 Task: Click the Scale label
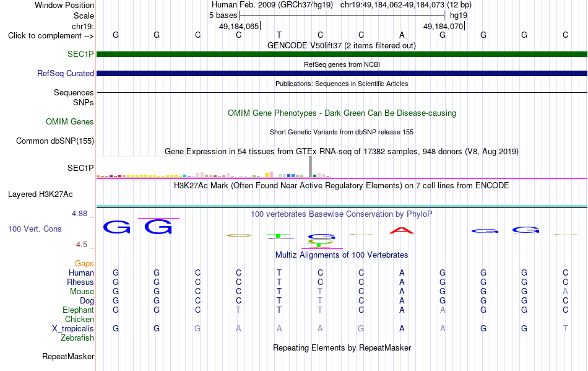pos(84,15)
